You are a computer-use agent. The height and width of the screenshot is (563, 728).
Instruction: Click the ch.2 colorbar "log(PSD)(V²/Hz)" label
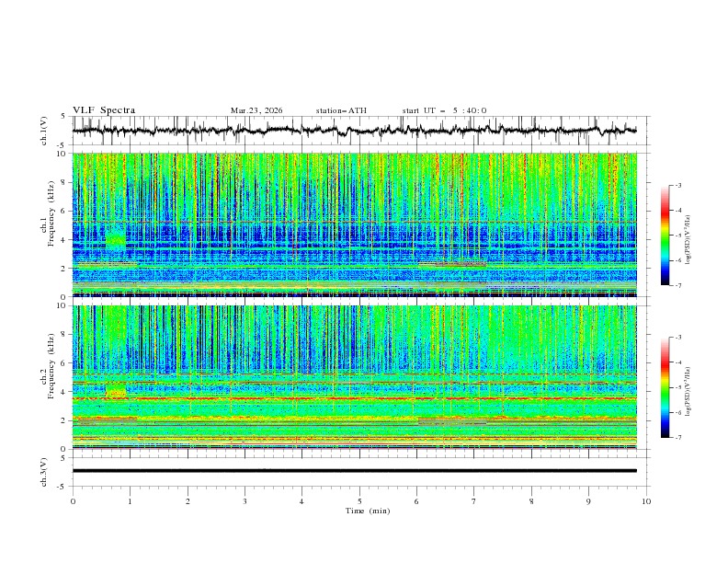click(x=688, y=392)
